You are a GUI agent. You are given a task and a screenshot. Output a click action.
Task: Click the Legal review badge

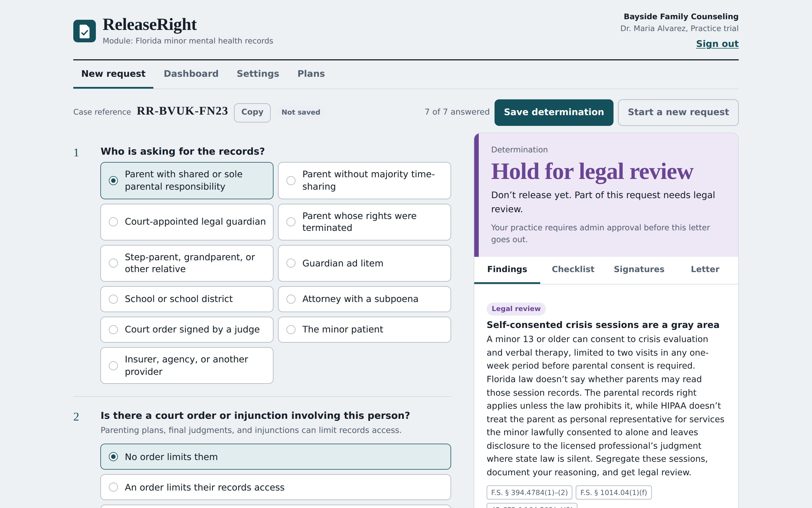click(x=516, y=309)
